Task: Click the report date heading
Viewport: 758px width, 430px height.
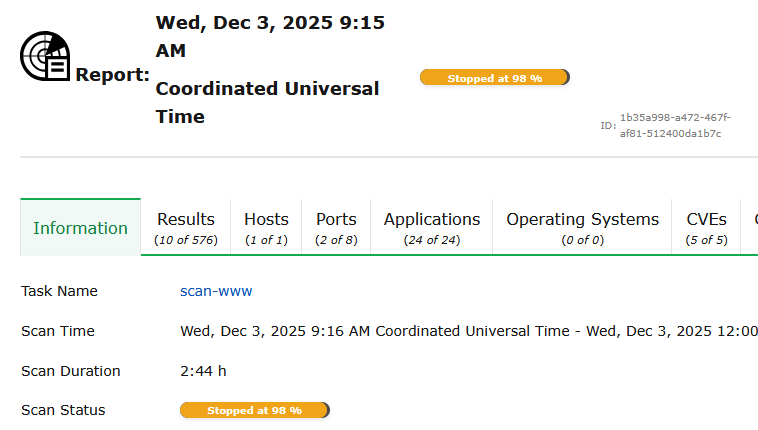Action: [270, 36]
